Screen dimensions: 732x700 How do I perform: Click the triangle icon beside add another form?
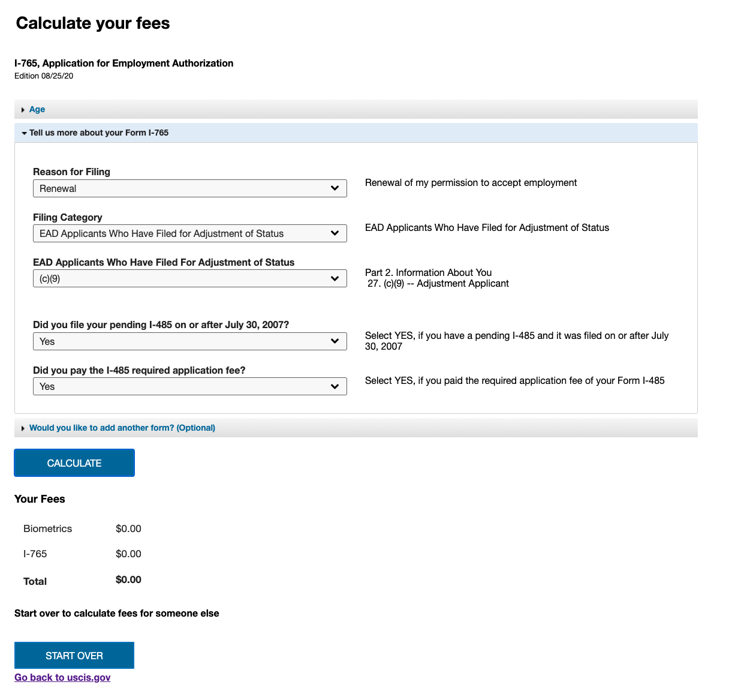coord(23,428)
